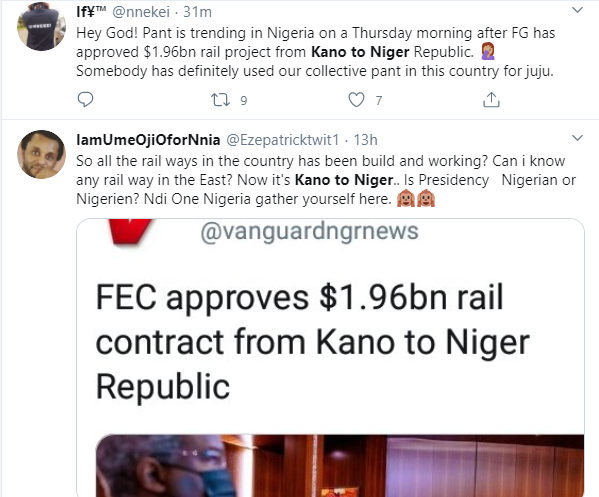
Task: Like the @nnekei tweet with heart icon
Action: point(356,100)
